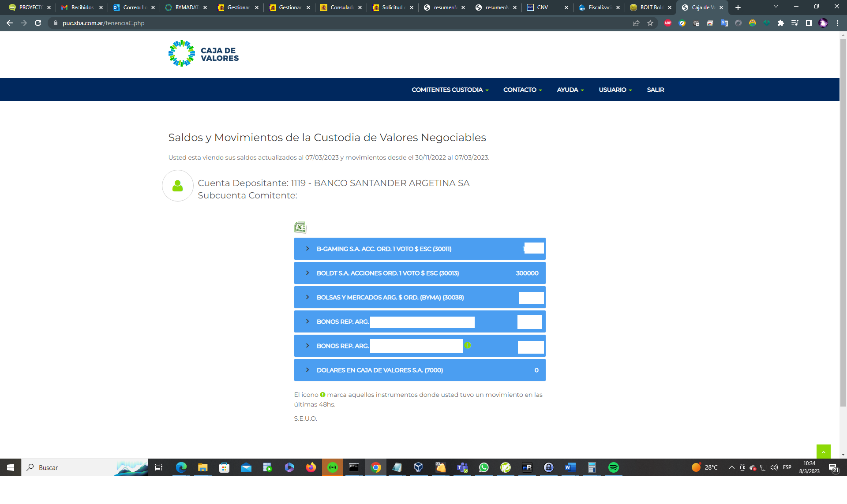Viewport: 847px width, 504px height.
Task: Click the green scroll-to-top button
Action: tap(823, 452)
